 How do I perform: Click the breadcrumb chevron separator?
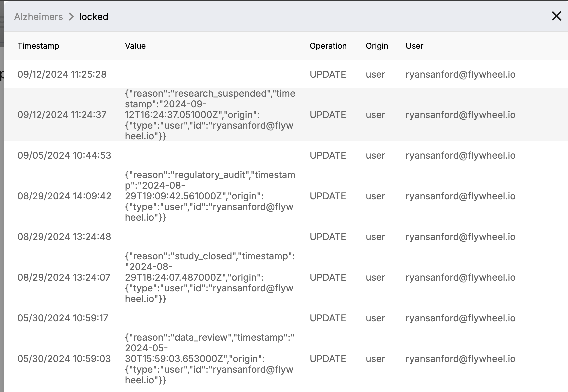click(71, 17)
